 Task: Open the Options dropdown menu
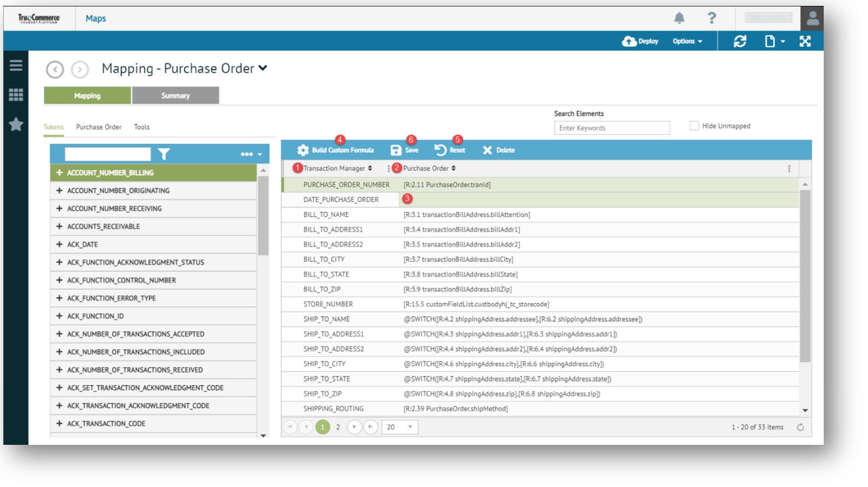click(687, 41)
